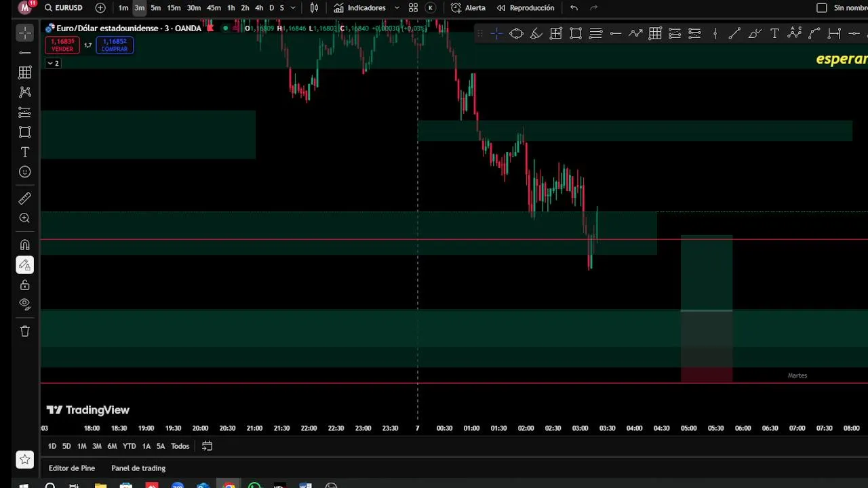Select the trend line tool in left sidebar
Viewport: 868px width, 488px height.
click(25, 52)
